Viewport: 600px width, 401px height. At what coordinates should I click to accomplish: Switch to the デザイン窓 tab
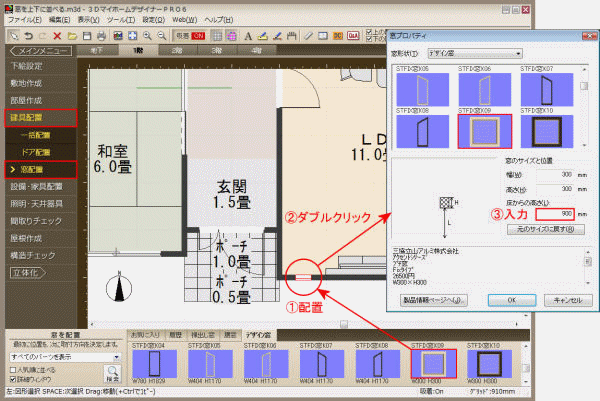coord(259,333)
